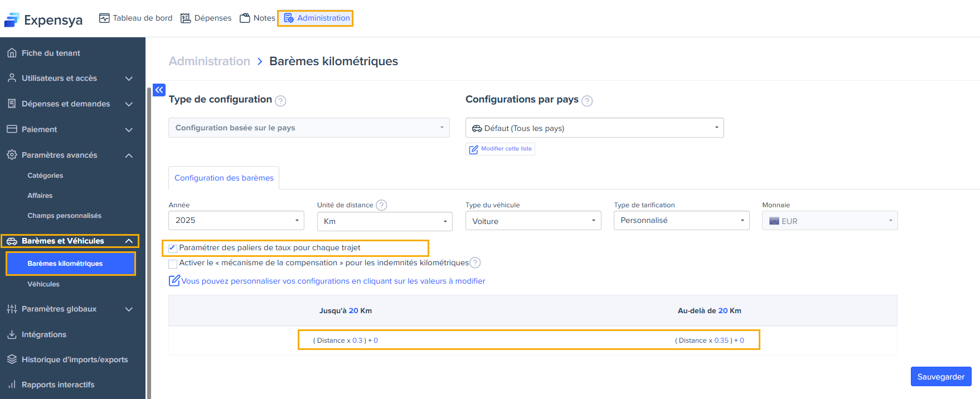The image size is (980, 399).
Task: Select the Configuration des barèmes tab
Action: click(224, 178)
